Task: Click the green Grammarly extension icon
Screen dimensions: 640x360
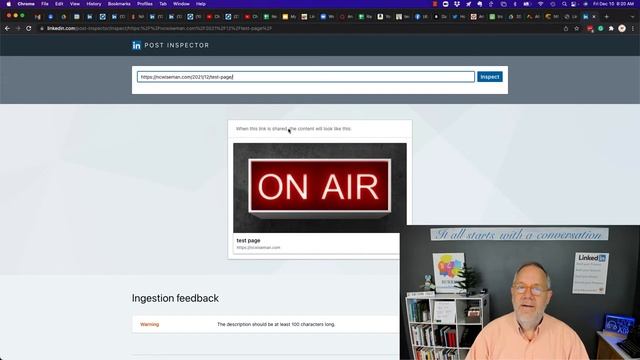Action: coord(600,29)
